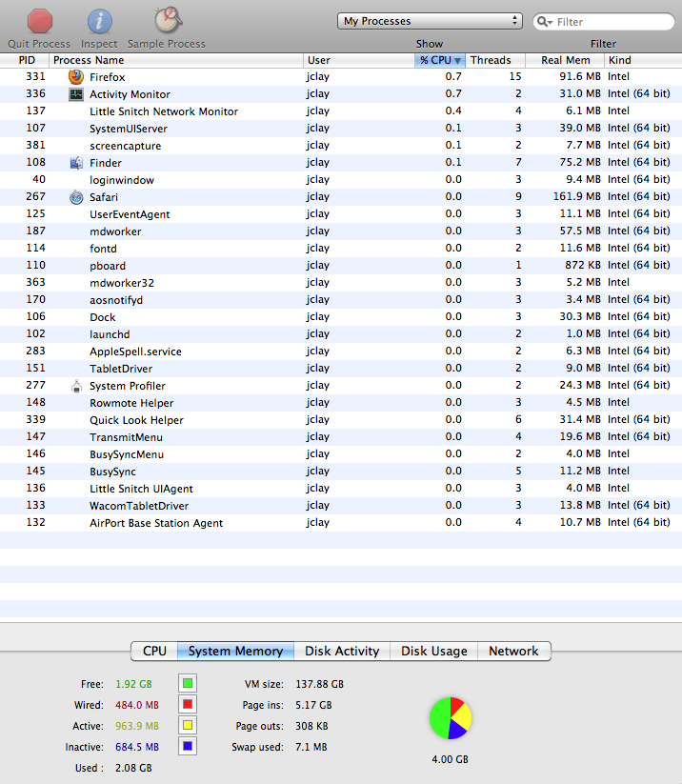Click the search magnifier in Filter field
Image resolution: width=682 pixels, height=784 pixels.
pos(545,22)
